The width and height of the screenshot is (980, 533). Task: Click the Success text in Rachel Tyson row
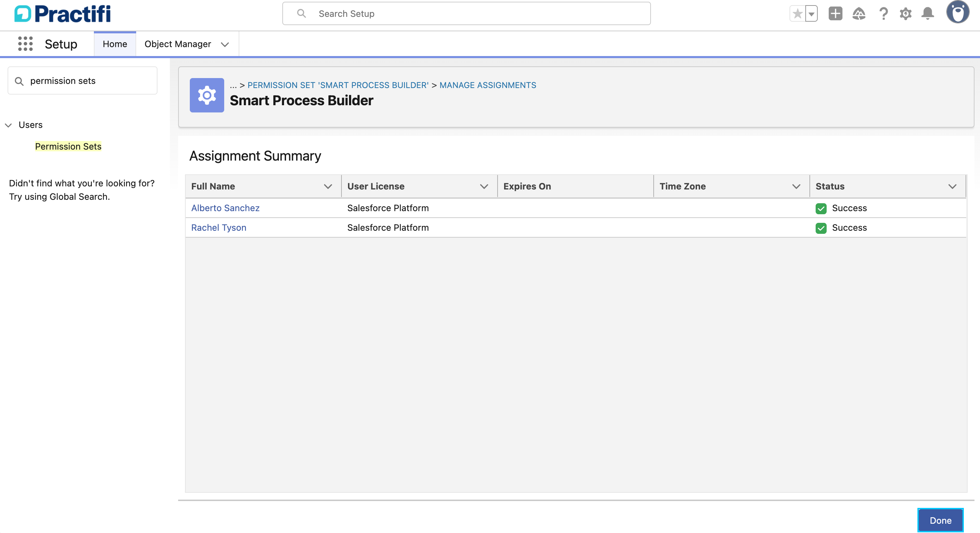pos(850,228)
